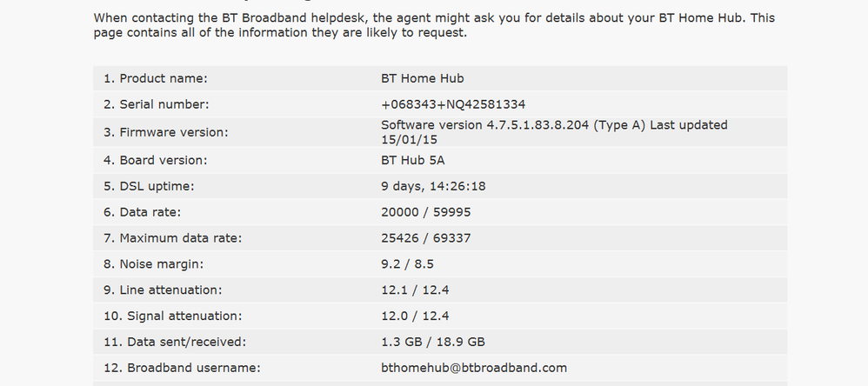Screen dimensions: 868x386
Task: Click the Software version 4.7.5.1.83.8.204 text
Action: 485,125
